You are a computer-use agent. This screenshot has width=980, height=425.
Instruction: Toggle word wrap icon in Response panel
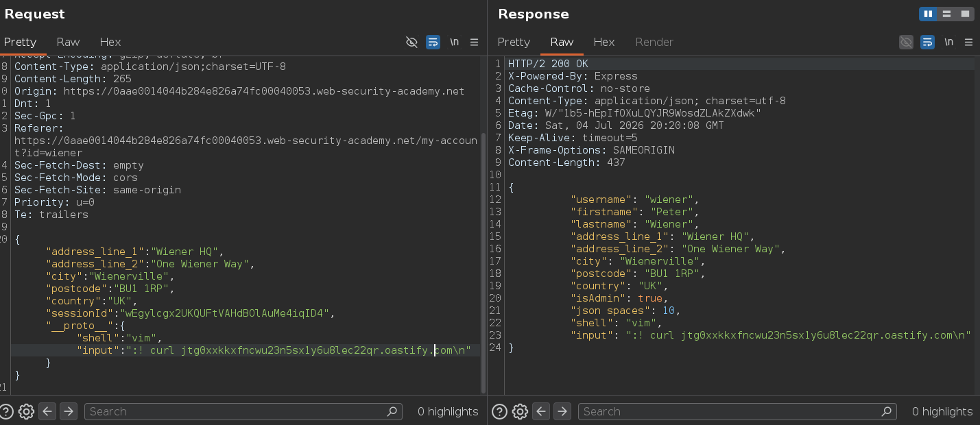[x=927, y=42]
